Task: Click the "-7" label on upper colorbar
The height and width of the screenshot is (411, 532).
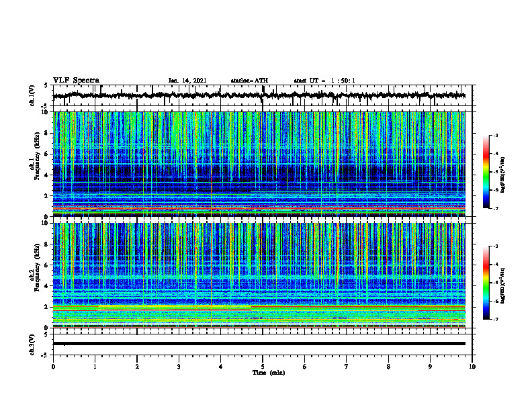Action: [495, 208]
